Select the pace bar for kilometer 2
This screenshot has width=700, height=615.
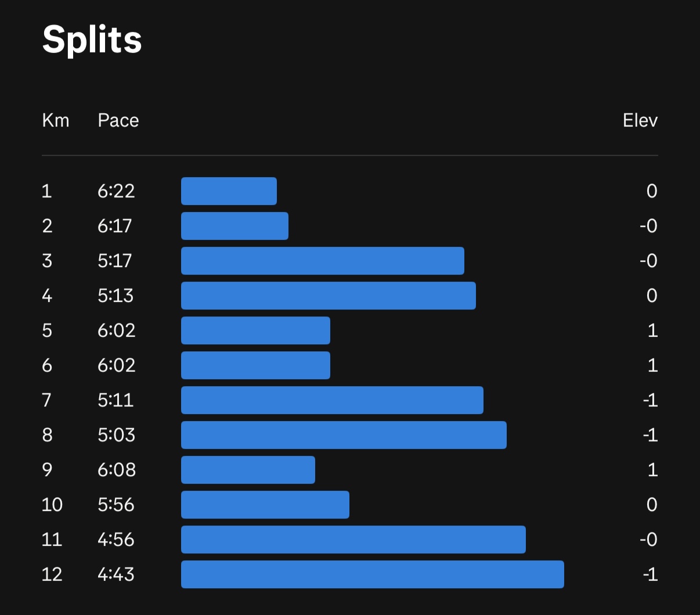pos(234,226)
